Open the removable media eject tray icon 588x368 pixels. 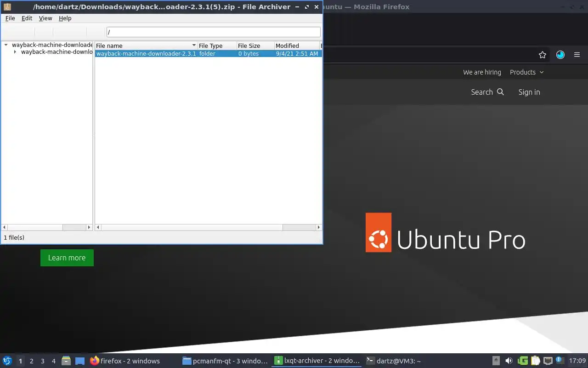pyautogui.click(x=496, y=361)
